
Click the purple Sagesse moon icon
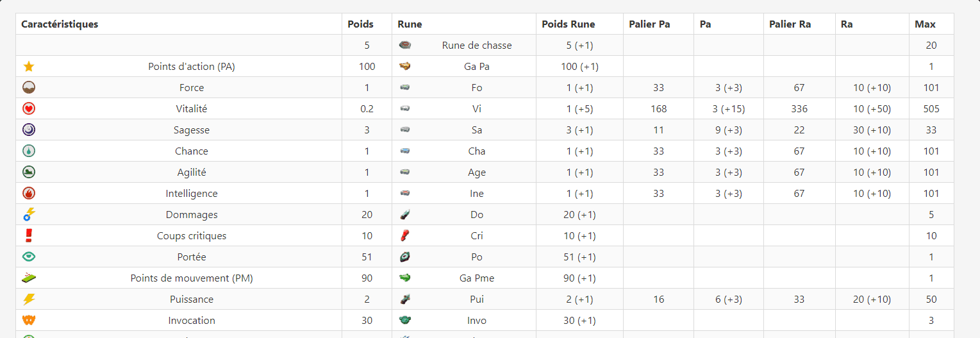[x=28, y=130]
